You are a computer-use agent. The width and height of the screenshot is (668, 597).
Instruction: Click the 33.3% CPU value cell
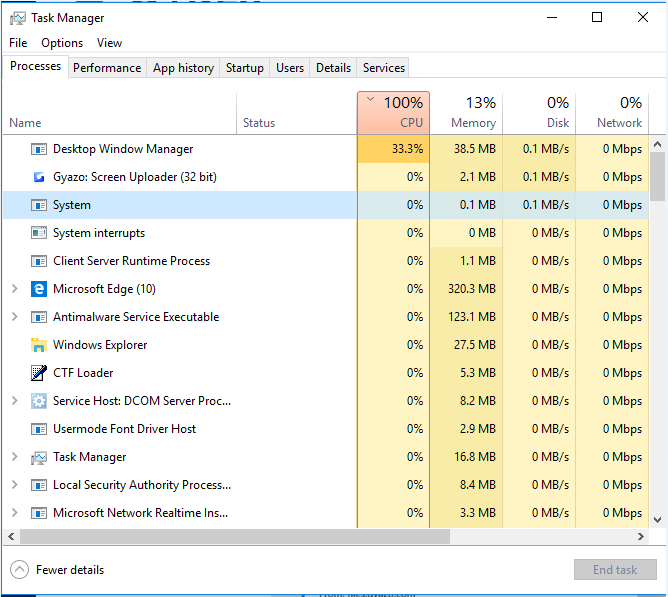click(x=393, y=149)
